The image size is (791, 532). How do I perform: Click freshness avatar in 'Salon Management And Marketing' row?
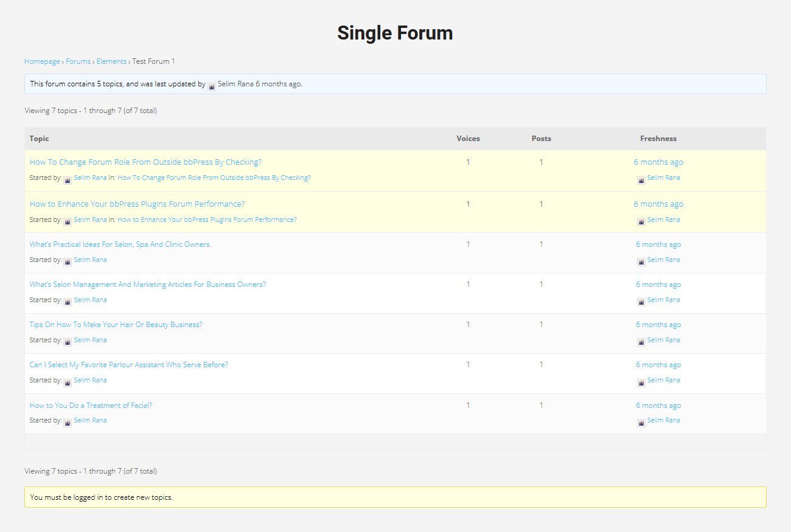click(641, 302)
